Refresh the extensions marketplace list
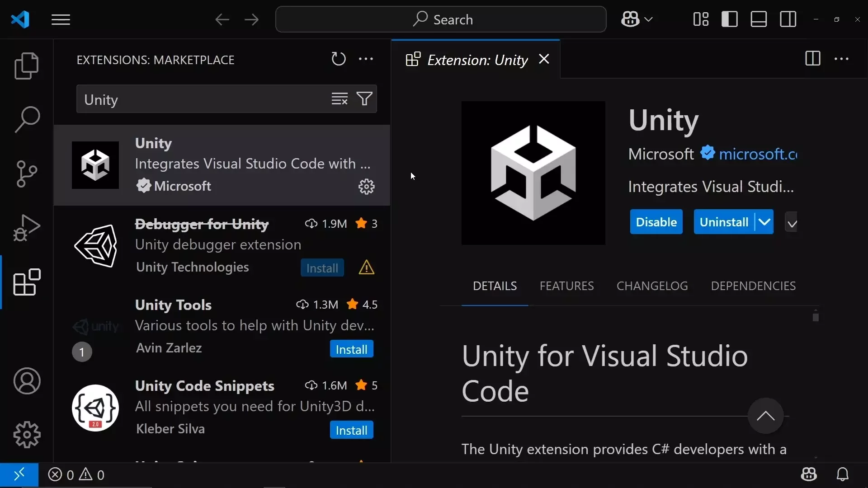 (338, 59)
